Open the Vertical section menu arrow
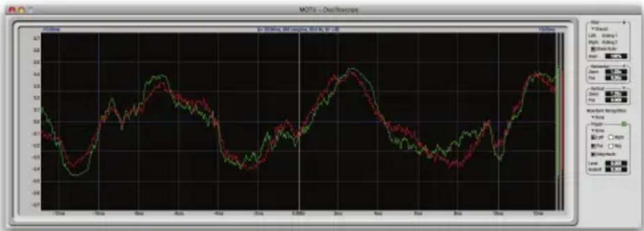This screenshot has height=231, width=644. (x=624, y=87)
